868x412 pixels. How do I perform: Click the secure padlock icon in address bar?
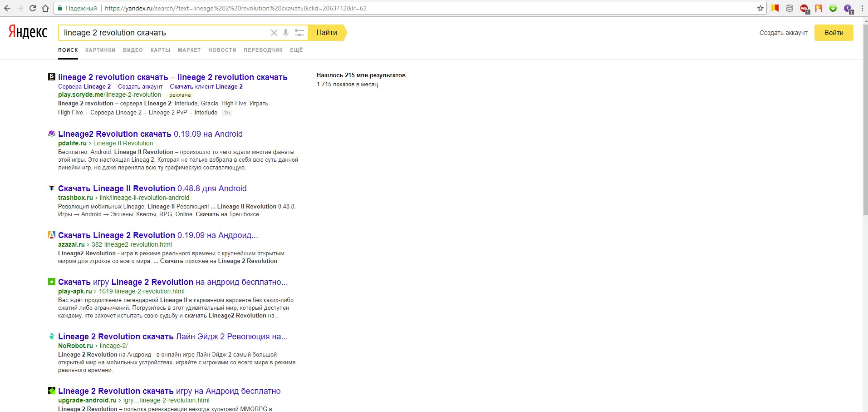coord(60,8)
